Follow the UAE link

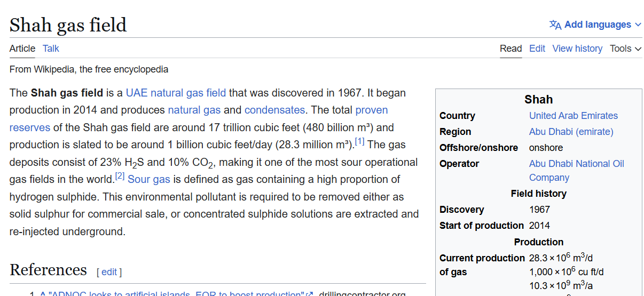point(137,93)
